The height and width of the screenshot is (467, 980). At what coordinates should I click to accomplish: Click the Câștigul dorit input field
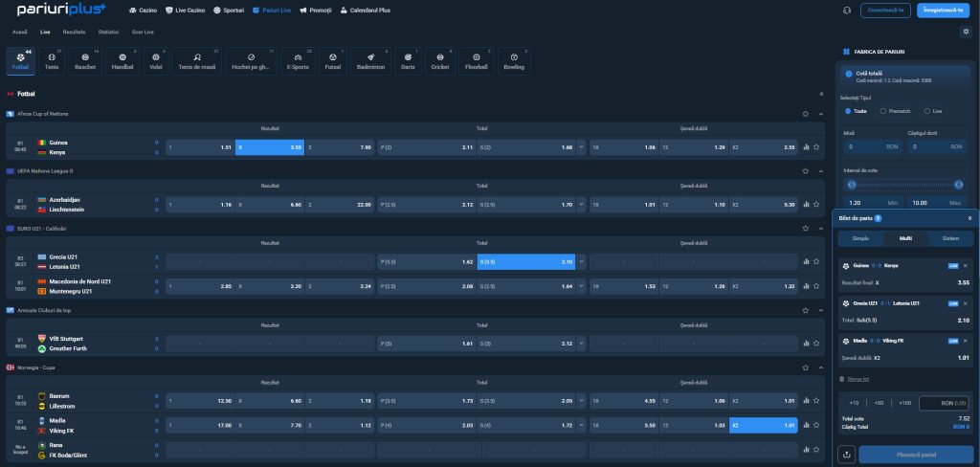click(x=936, y=146)
